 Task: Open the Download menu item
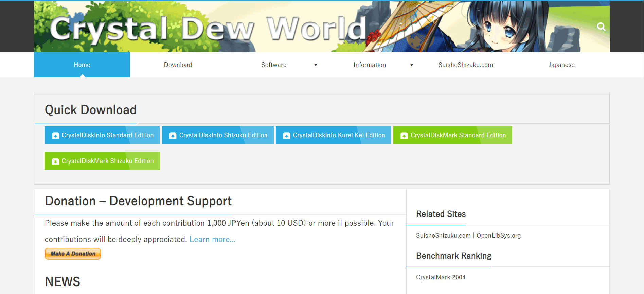click(178, 65)
